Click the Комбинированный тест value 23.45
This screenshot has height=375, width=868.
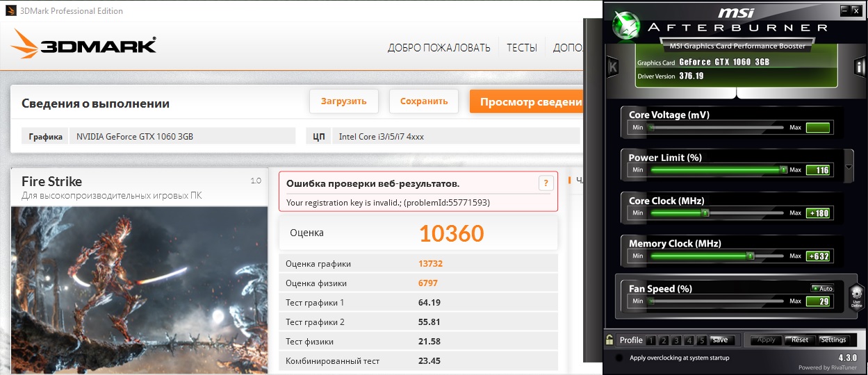coord(430,361)
